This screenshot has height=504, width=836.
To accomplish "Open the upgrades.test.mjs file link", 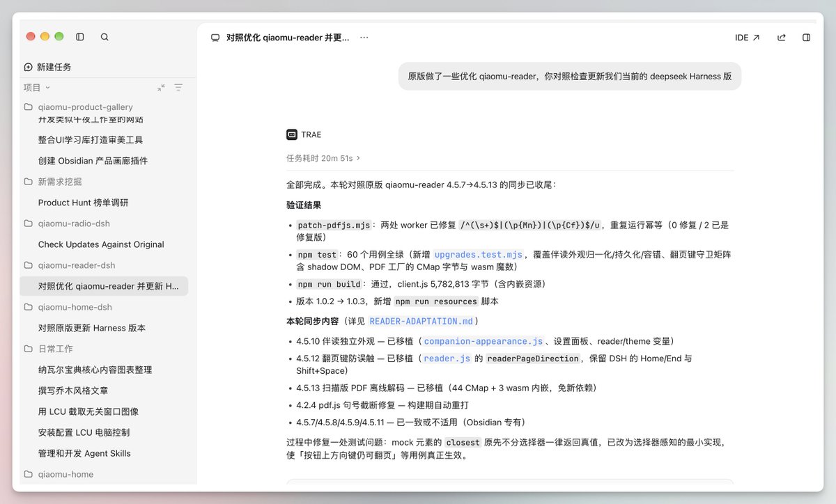I will click(478, 255).
